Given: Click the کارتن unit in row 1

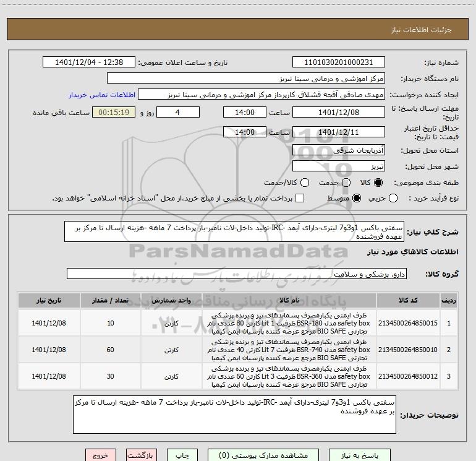Looking at the screenshot, I should pos(171,324).
